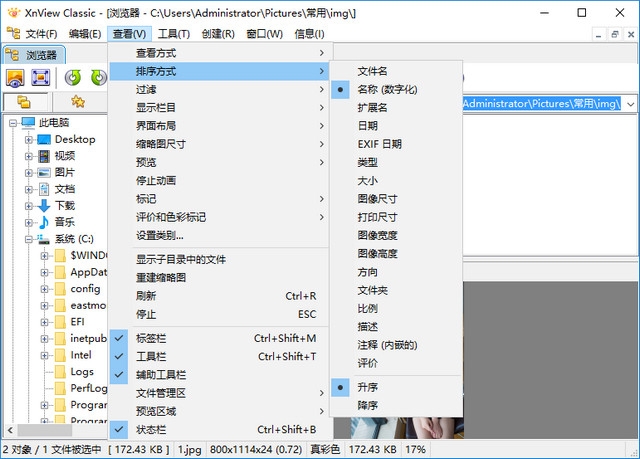This screenshot has height=459, width=640.
Task: Expand the Desktop tree node
Action: (x=29, y=140)
